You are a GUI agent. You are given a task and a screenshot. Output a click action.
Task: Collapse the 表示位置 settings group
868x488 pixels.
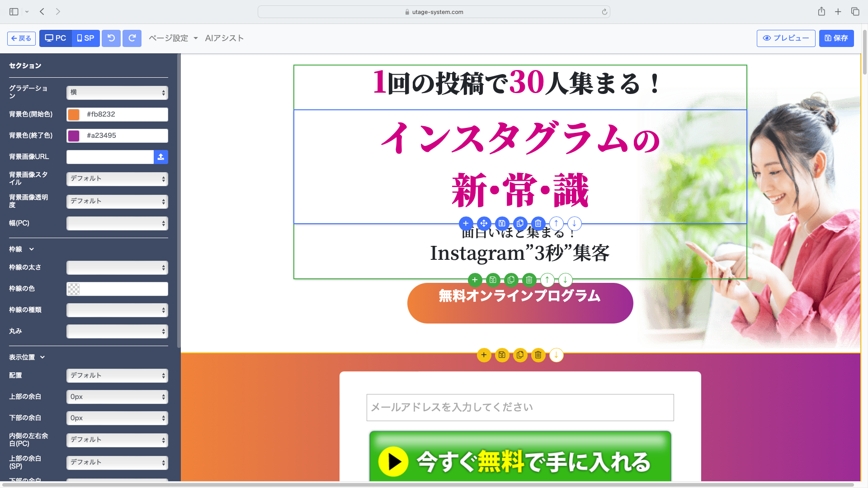click(x=27, y=357)
